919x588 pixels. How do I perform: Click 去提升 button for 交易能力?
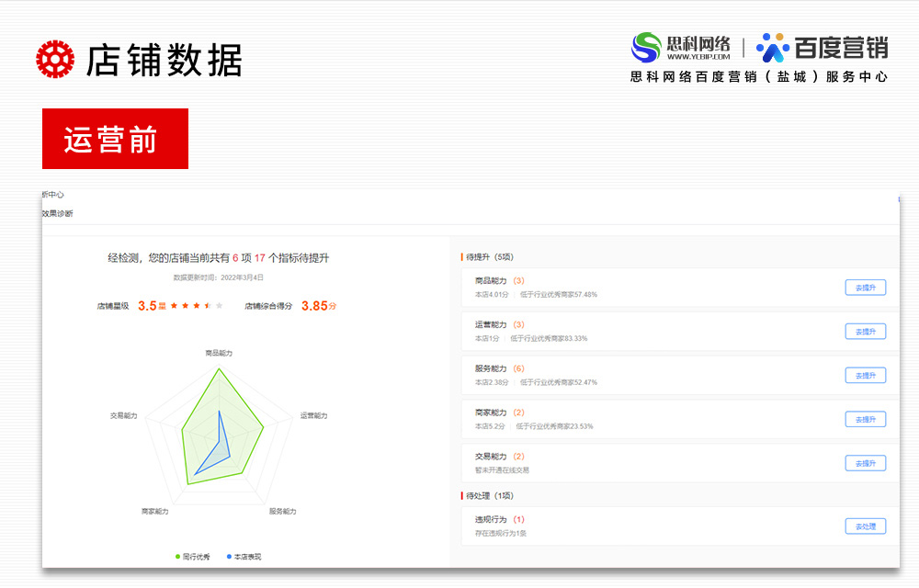pyautogui.click(x=865, y=463)
